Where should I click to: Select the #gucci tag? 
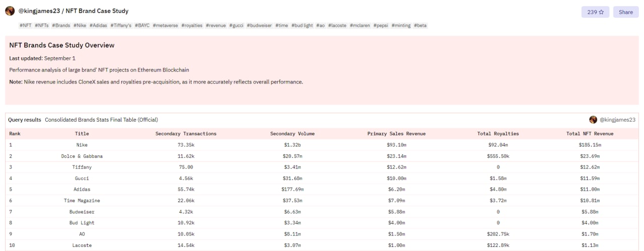236,25
